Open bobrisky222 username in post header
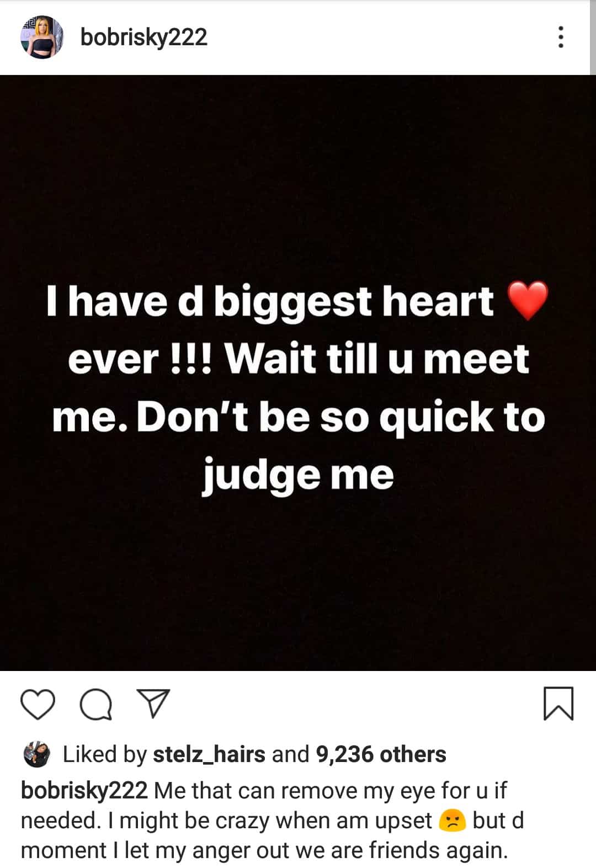The width and height of the screenshot is (596, 868). pos(143,37)
